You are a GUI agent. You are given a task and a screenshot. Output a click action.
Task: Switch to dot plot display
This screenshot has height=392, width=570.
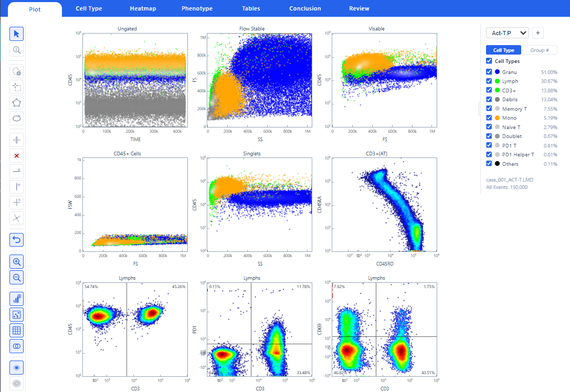coord(16,315)
